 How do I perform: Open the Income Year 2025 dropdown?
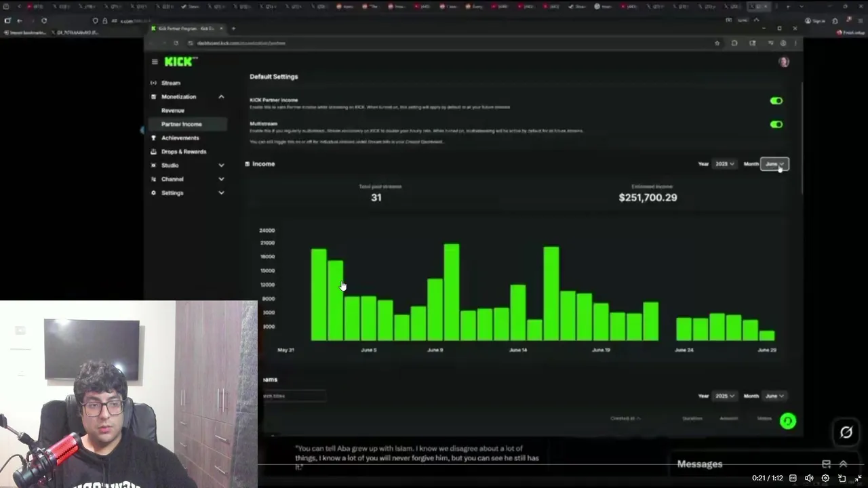pyautogui.click(x=725, y=164)
